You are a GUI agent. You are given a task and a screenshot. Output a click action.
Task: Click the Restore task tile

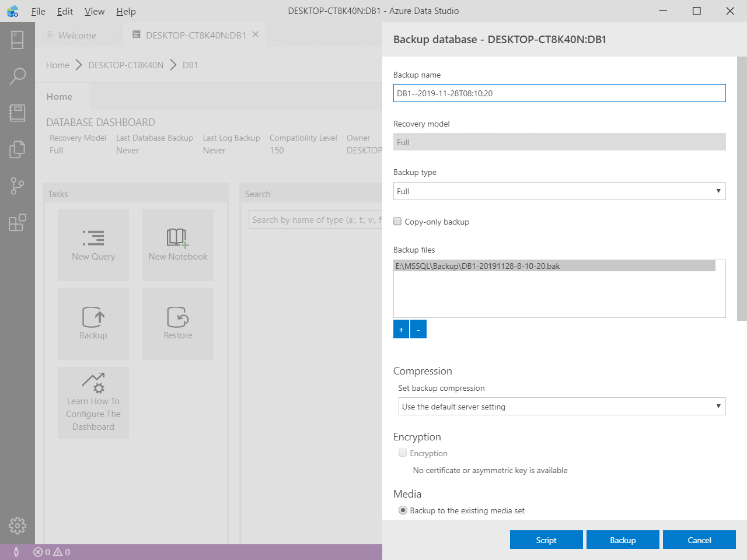tap(178, 324)
